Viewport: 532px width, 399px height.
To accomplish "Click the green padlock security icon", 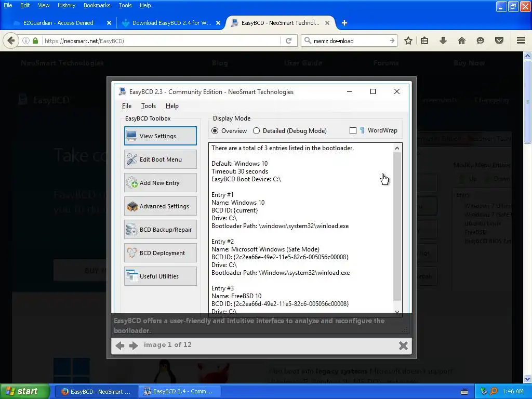I will [x=35, y=41].
